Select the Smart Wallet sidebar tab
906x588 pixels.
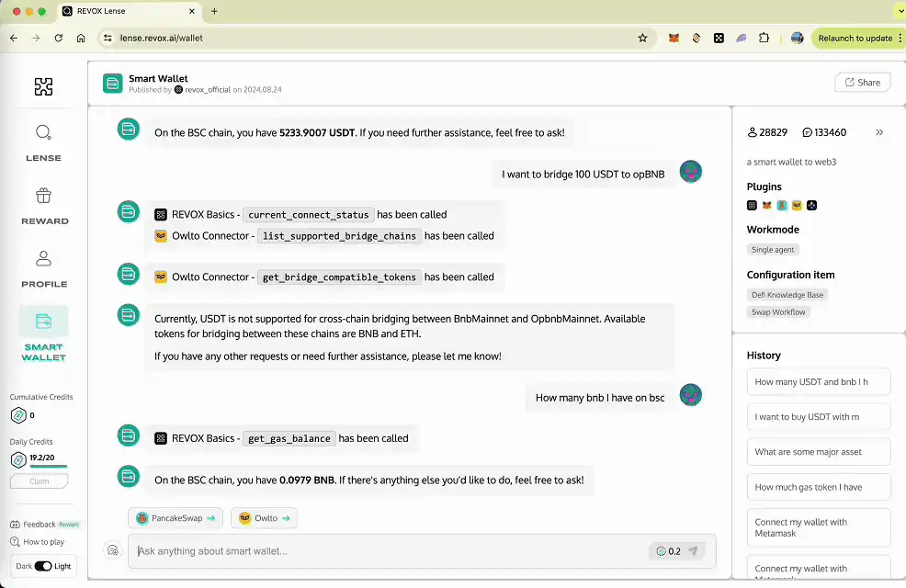(44, 334)
